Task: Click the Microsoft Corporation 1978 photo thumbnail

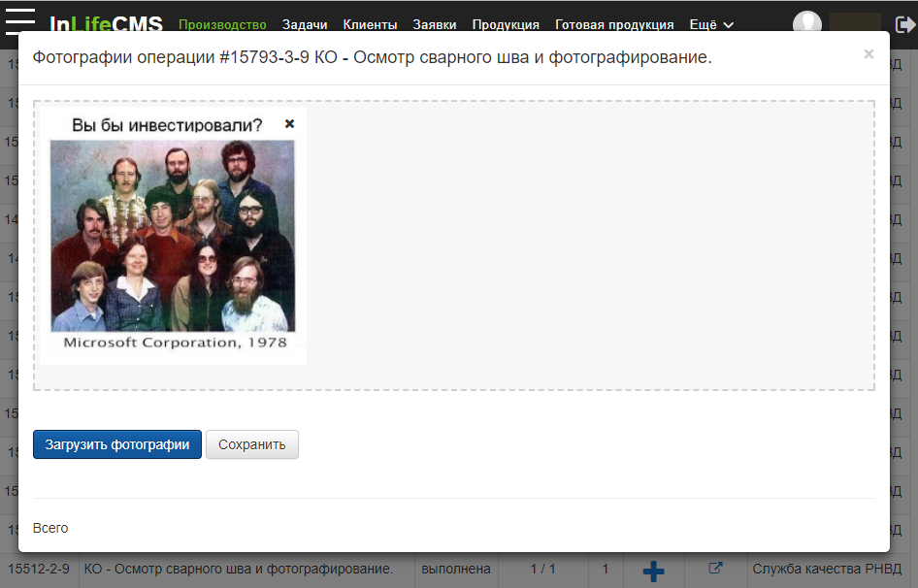Action: coord(173,238)
